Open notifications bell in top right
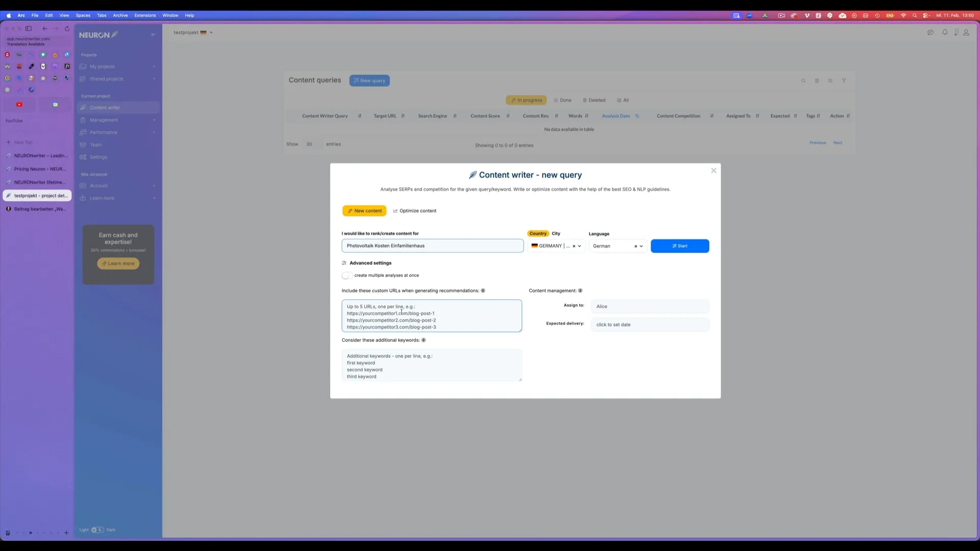The image size is (980, 551). (x=945, y=32)
